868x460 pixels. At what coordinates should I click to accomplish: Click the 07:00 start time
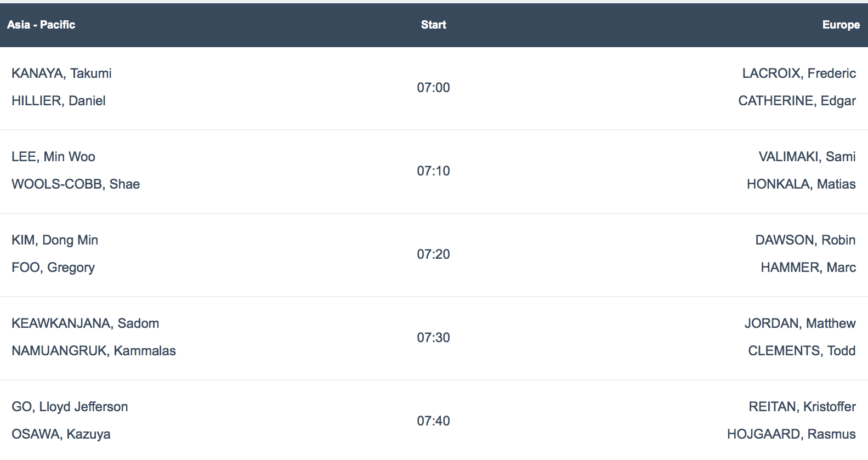[433, 88]
